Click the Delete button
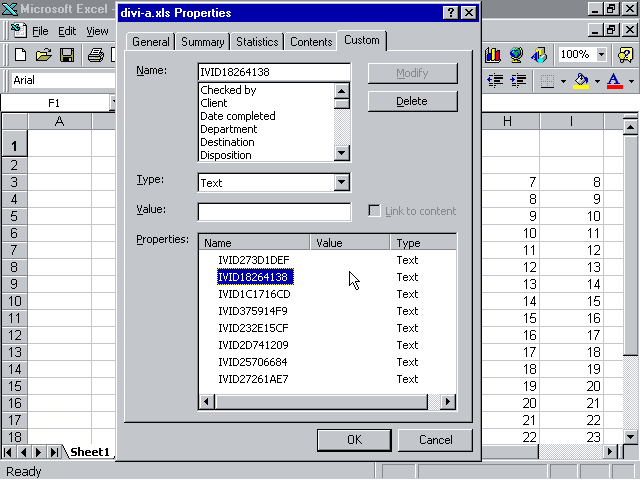 412,101
